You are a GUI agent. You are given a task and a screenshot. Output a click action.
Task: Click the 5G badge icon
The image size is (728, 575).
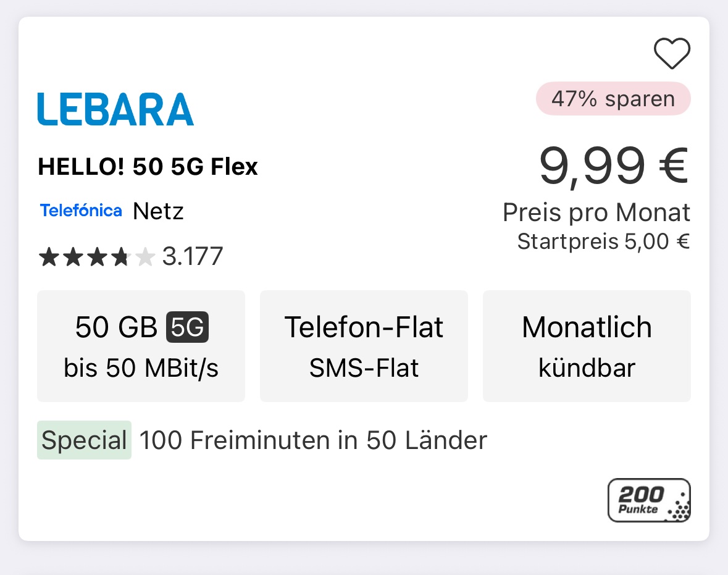187,328
